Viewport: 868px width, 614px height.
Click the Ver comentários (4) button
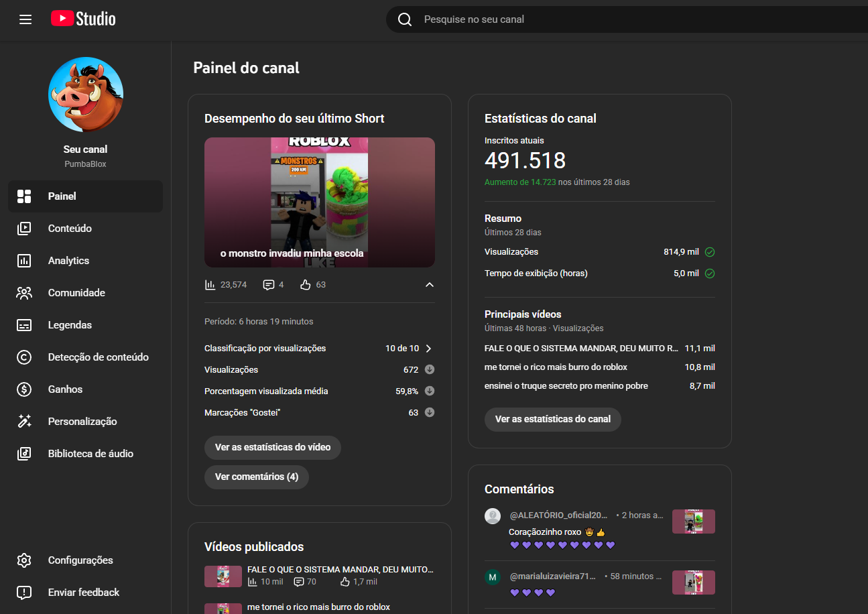[256, 477]
